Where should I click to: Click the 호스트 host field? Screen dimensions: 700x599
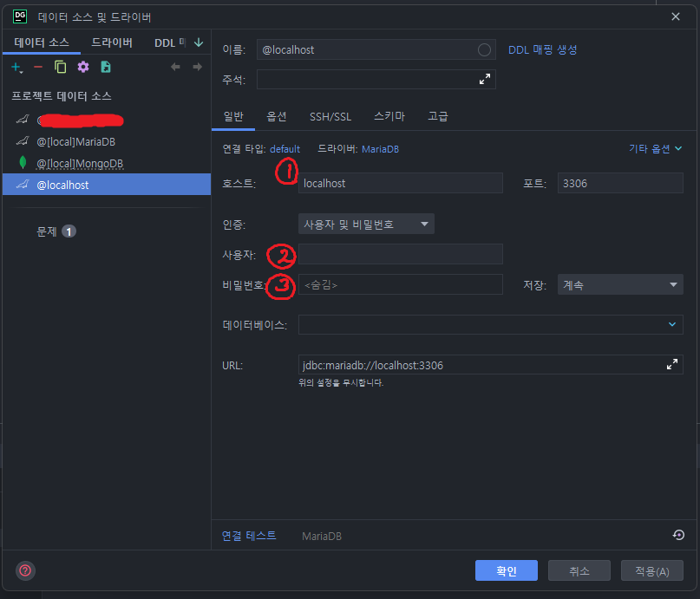[401, 183]
